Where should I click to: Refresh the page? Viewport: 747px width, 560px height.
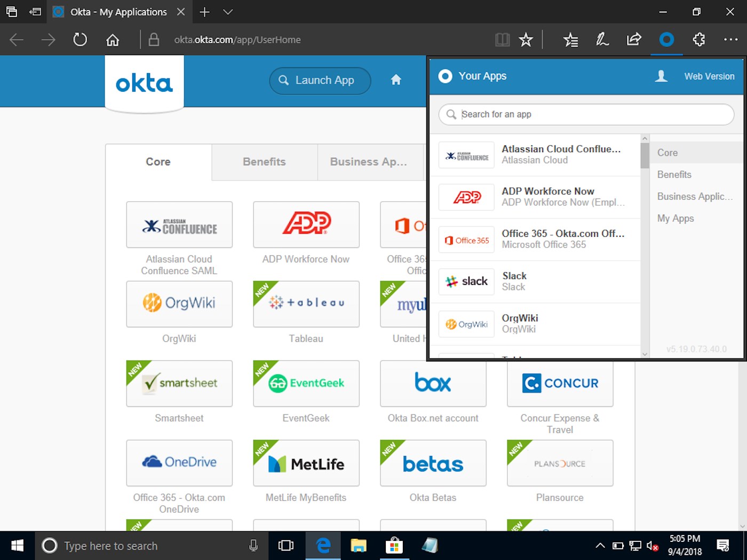(80, 39)
